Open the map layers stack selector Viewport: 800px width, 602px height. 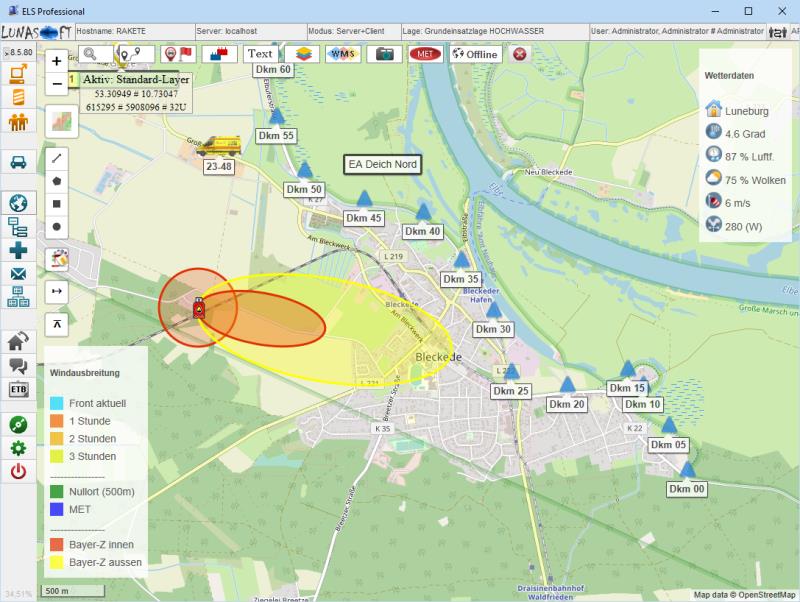pos(302,54)
